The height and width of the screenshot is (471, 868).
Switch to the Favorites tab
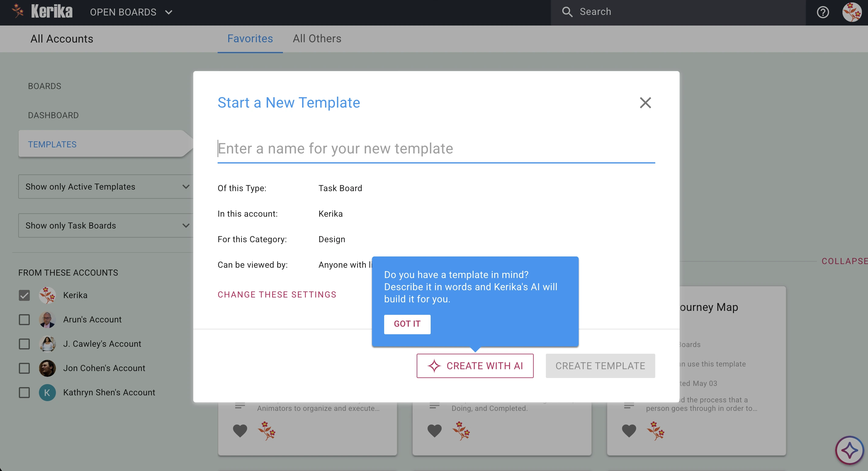coord(250,39)
